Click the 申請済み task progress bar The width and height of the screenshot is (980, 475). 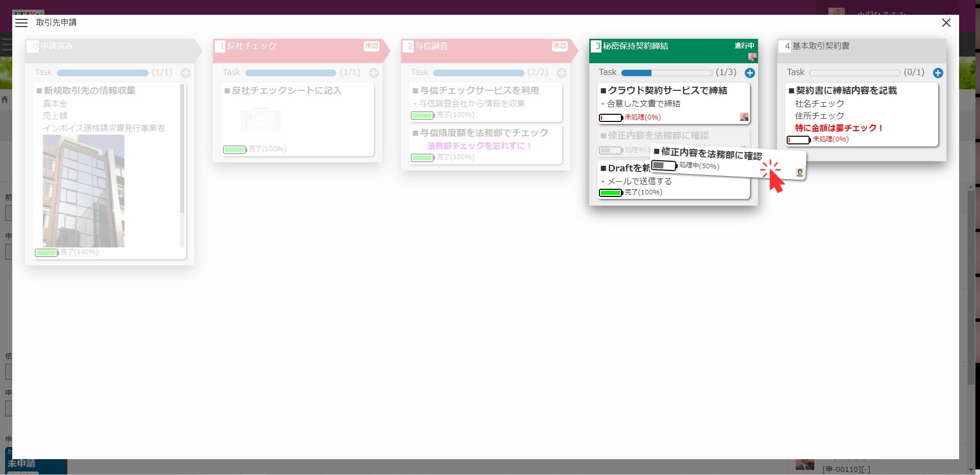[103, 73]
